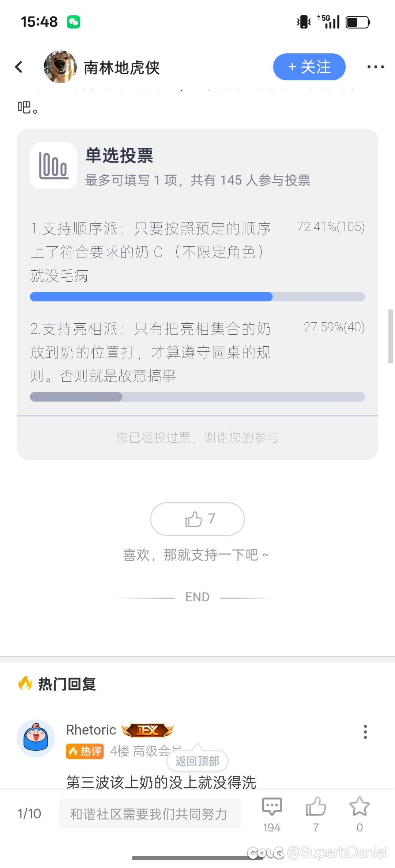Open comments via the 194 speech bubble icon
The height and width of the screenshot is (868, 395).
(272, 807)
